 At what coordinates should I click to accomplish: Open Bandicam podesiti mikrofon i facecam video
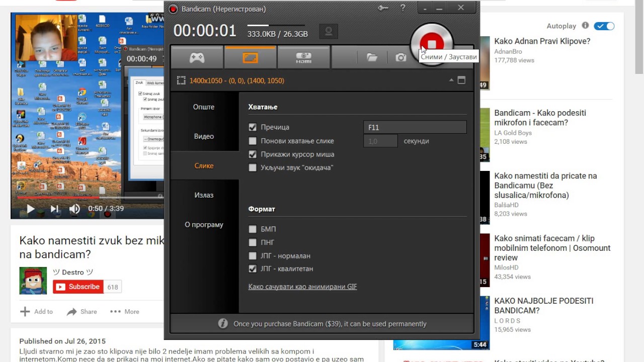[540, 118]
